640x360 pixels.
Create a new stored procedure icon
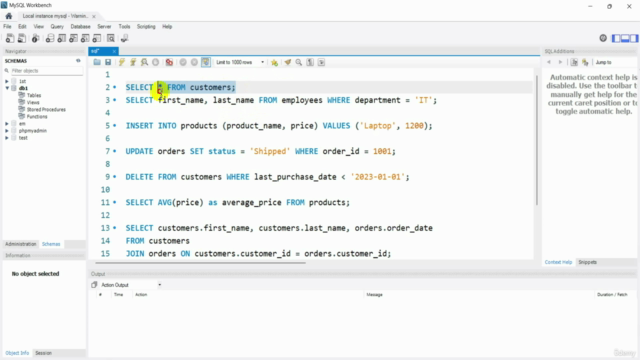click(x=85, y=38)
